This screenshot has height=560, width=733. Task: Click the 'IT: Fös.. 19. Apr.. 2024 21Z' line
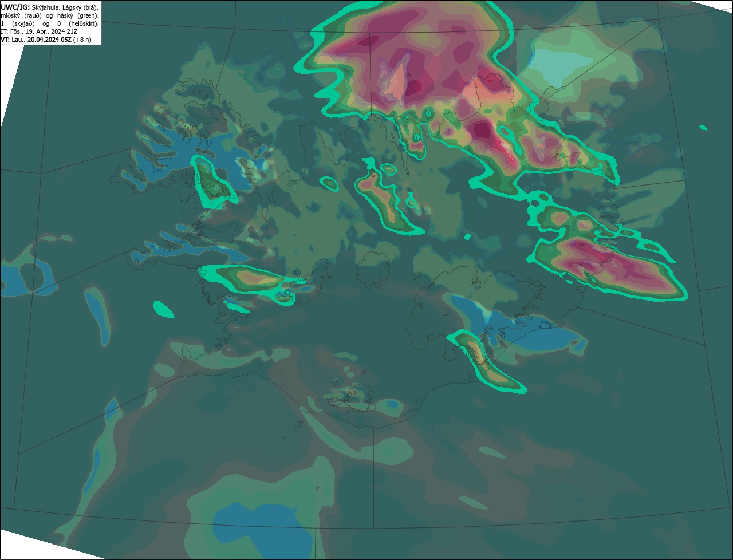point(39,32)
